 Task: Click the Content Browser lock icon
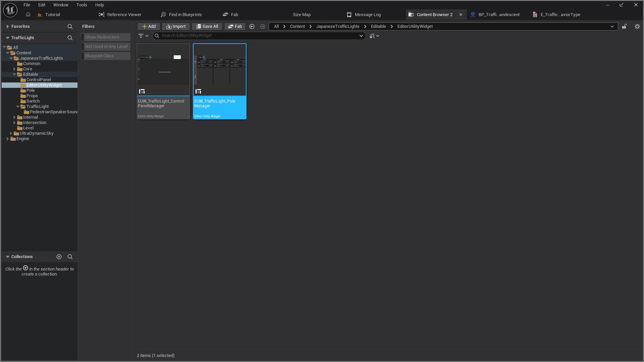pos(624,26)
